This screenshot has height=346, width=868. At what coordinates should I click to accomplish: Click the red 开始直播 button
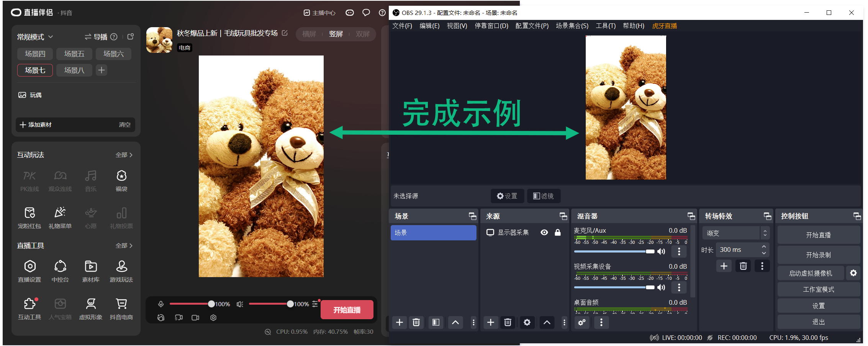click(347, 309)
